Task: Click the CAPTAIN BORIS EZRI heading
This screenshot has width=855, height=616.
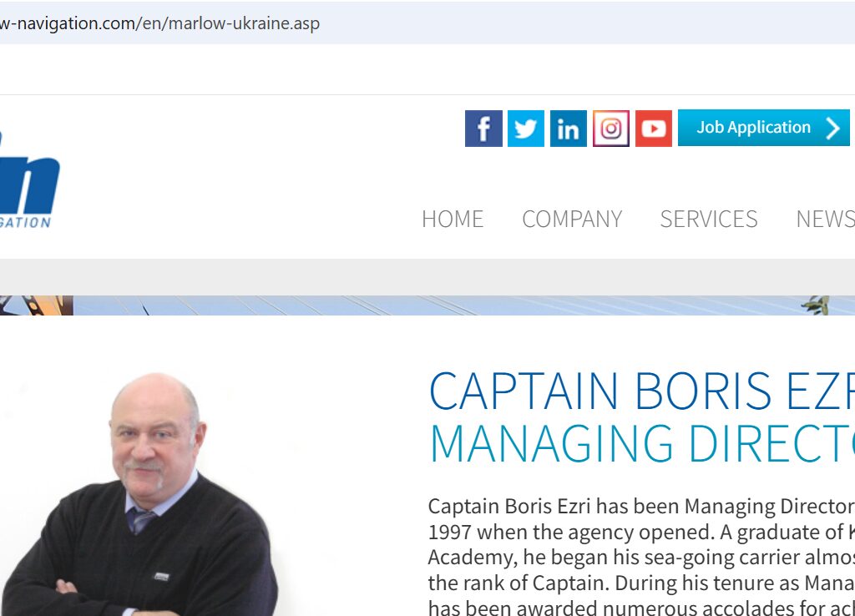Action: pos(642,391)
